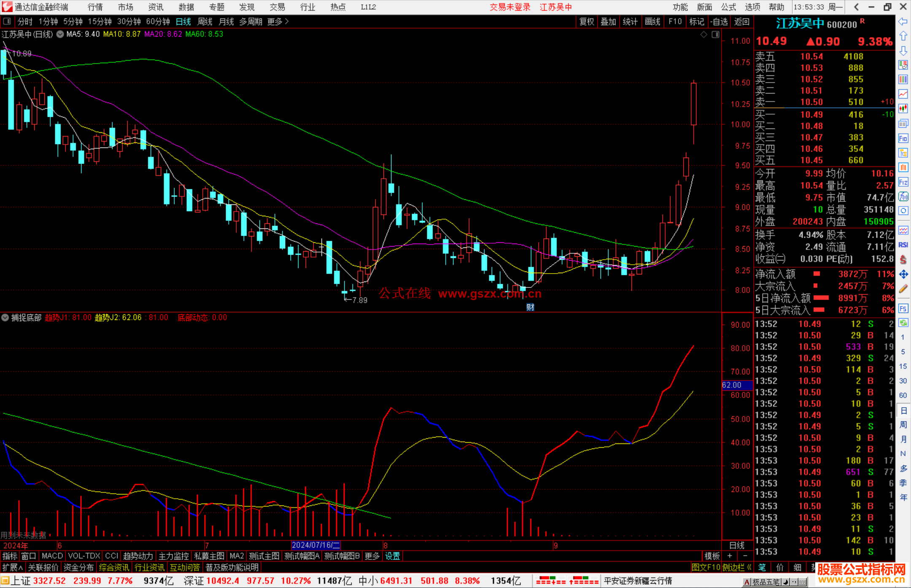The width and height of the screenshot is (911, 588).
Task: Click the left chevron in the title bar
Action: 856,7
